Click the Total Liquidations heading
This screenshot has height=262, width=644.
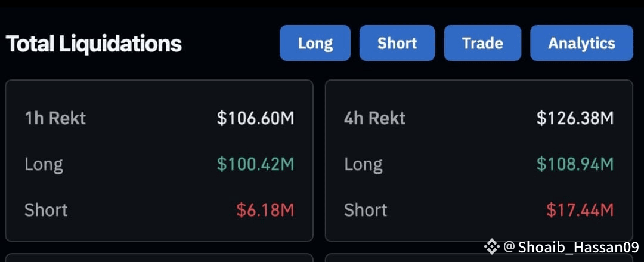94,44
